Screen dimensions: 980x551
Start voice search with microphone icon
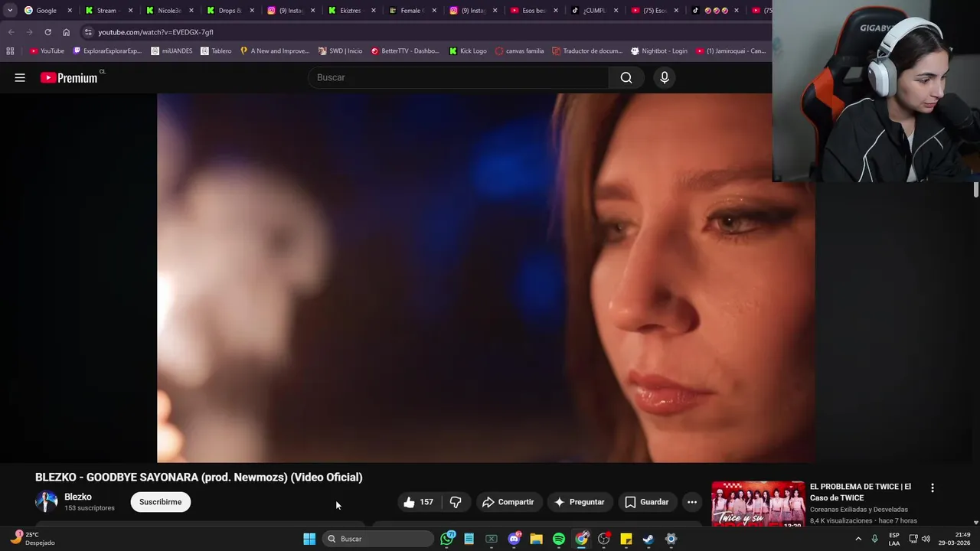[x=665, y=77]
